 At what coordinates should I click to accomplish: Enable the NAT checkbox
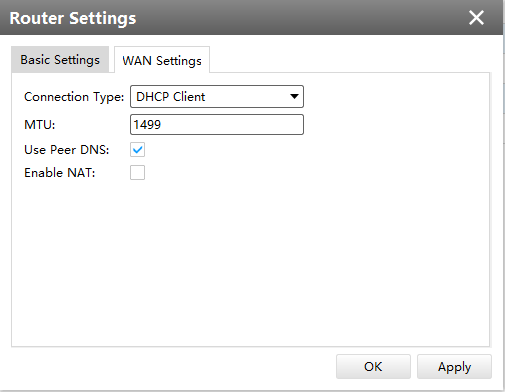tap(137, 173)
